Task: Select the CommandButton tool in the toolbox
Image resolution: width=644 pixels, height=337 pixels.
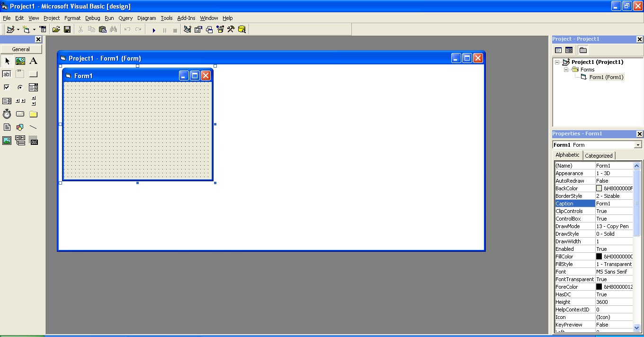Action: 33,74
